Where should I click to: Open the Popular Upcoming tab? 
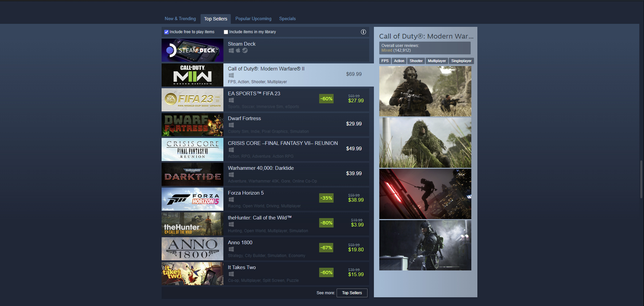tap(253, 18)
